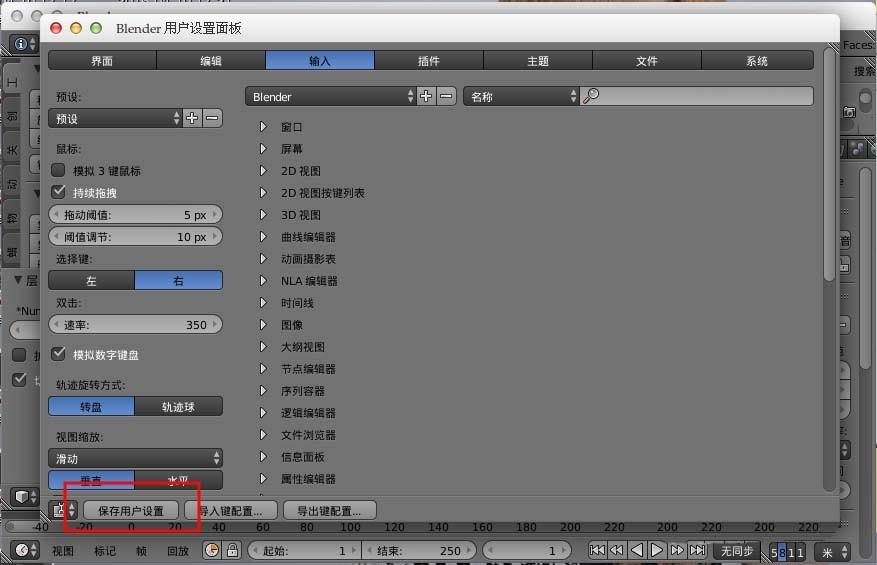The width and height of the screenshot is (877, 565).
Task: Expand the 信息面板 section
Action: [x=263, y=456]
